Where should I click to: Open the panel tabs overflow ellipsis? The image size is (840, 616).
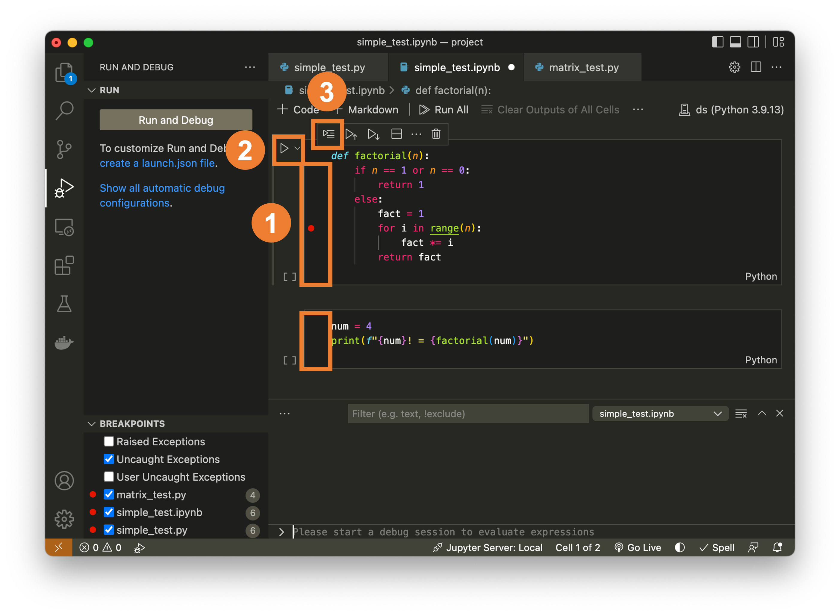[284, 414]
